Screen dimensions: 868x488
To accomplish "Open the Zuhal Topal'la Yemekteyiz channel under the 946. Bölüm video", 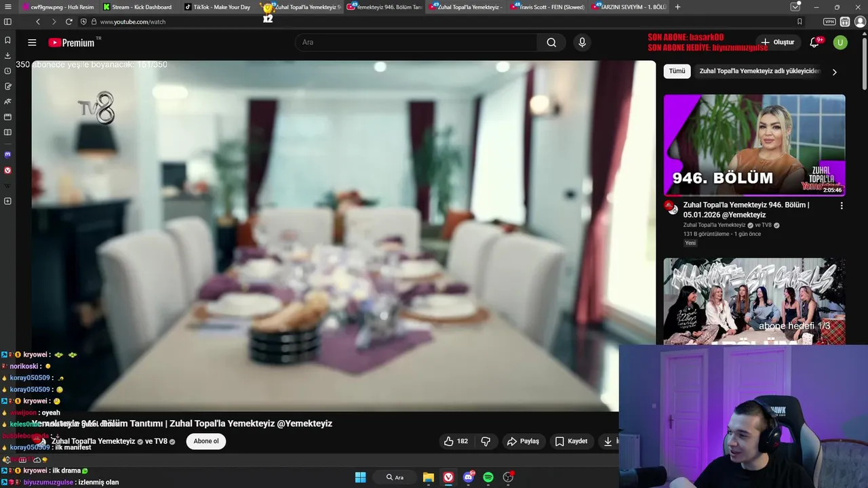I will click(714, 225).
